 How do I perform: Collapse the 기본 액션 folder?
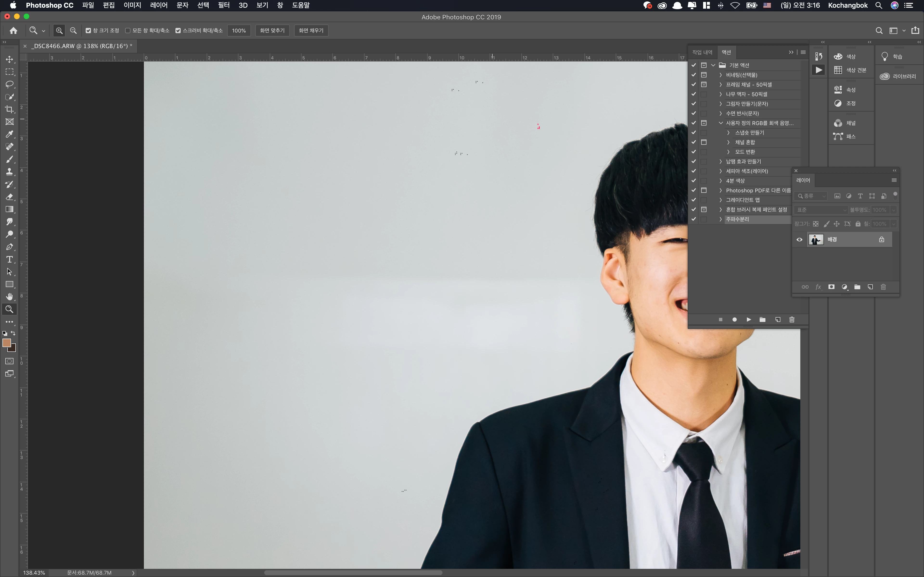coord(713,65)
